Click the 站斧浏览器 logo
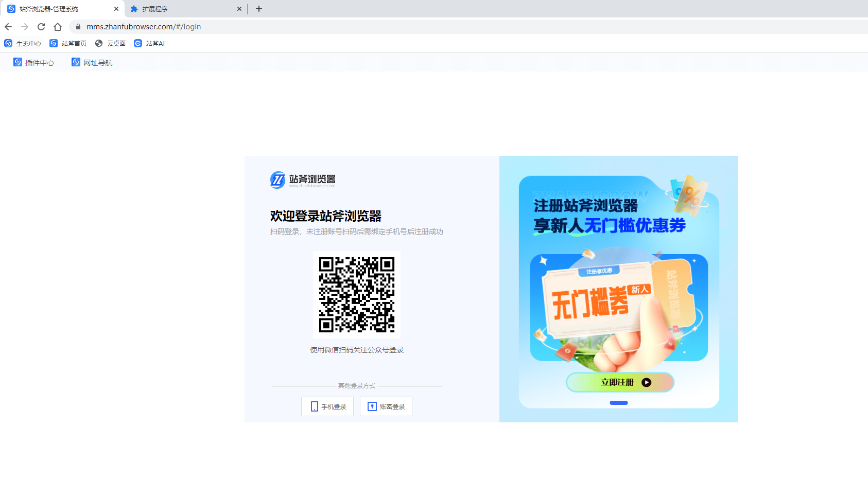868x481 pixels. point(303,180)
